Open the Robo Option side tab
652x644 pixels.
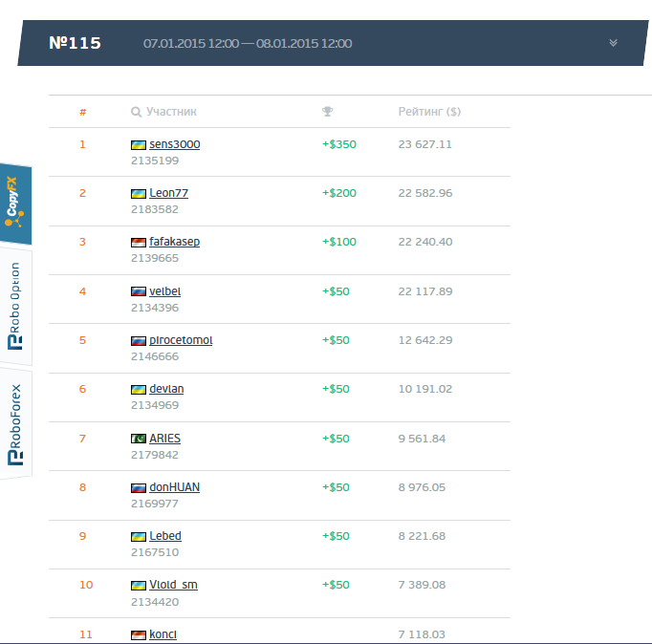14,308
